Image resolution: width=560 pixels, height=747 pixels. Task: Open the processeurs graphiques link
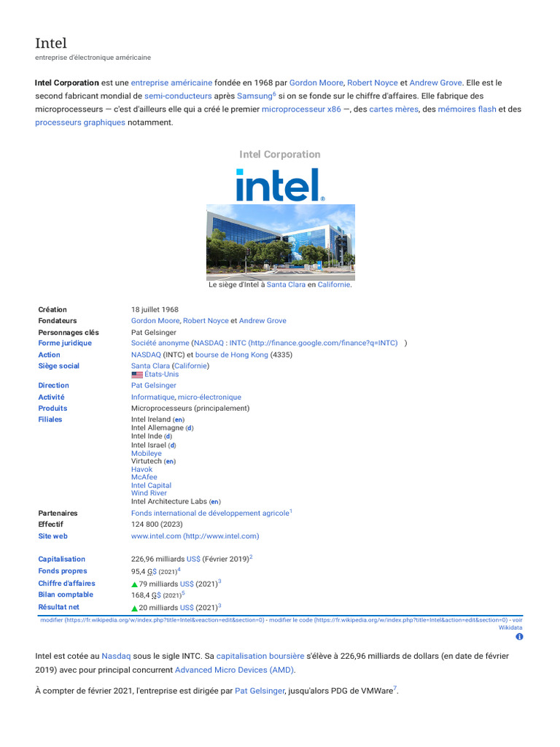(80, 123)
